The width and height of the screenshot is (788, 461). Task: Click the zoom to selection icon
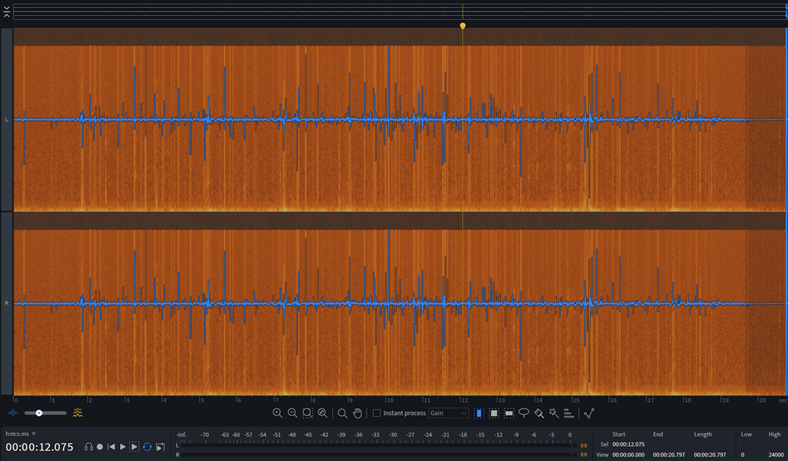point(307,413)
